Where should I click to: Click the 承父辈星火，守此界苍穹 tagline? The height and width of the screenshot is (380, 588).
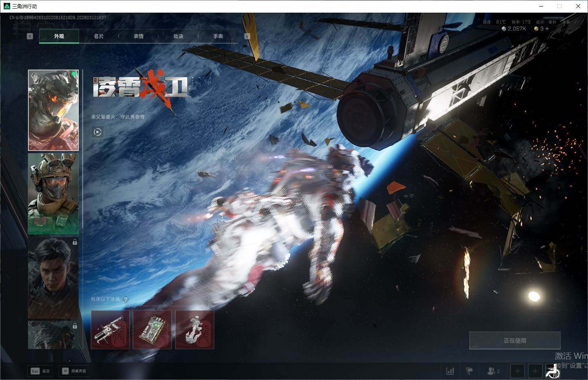coord(118,117)
